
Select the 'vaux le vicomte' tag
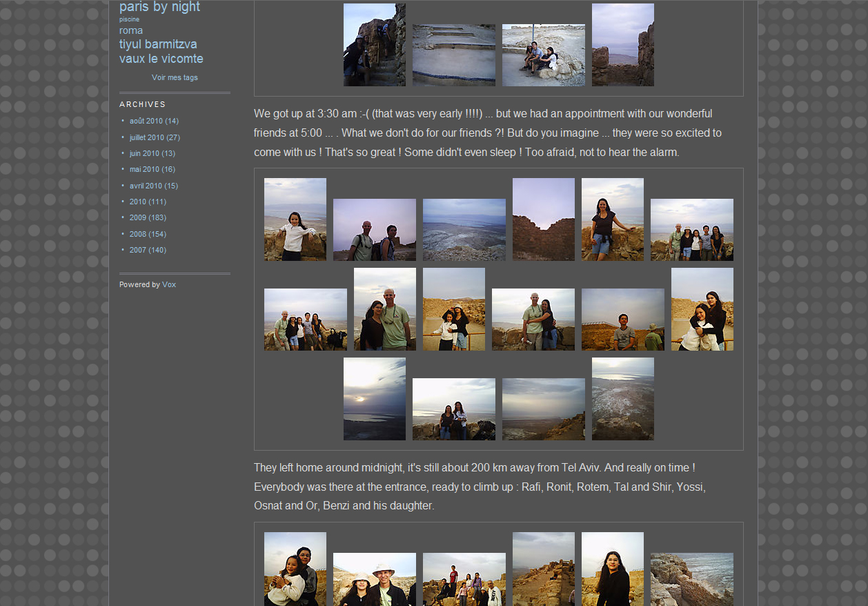161,59
